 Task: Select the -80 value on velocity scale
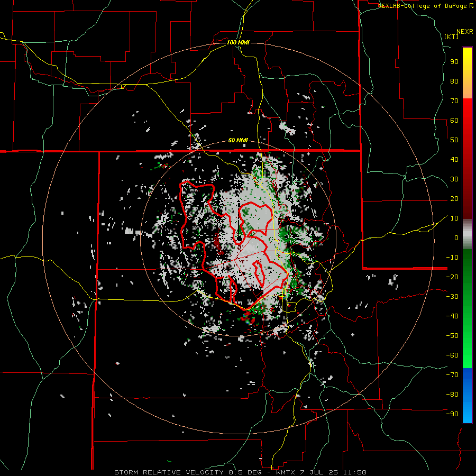pyautogui.click(x=452, y=395)
